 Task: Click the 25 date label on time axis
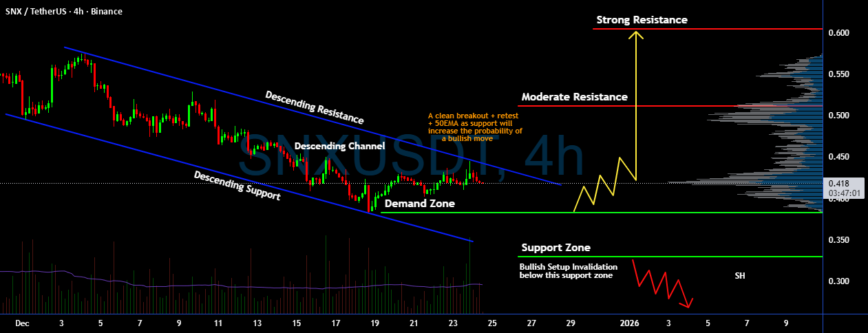(492, 322)
